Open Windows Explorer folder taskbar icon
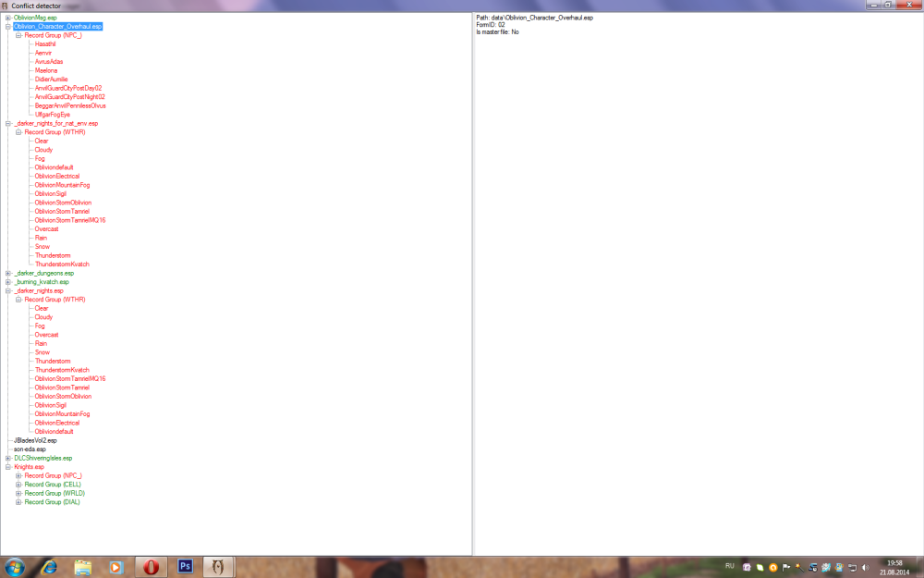924x578 pixels. click(x=83, y=568)
